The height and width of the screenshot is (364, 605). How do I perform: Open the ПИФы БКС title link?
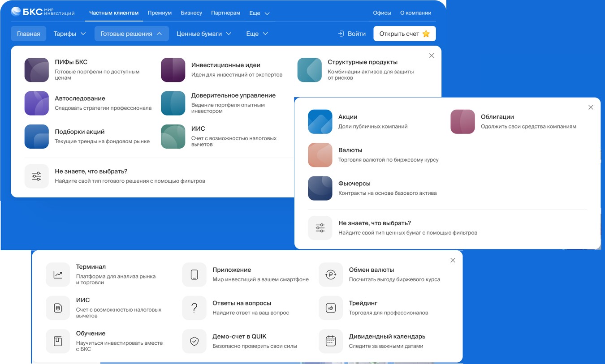click(x=71, y=62)
